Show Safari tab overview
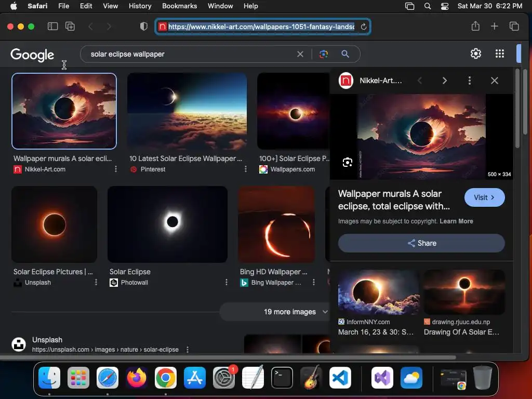The image size is (532, 399). [514, 26]
